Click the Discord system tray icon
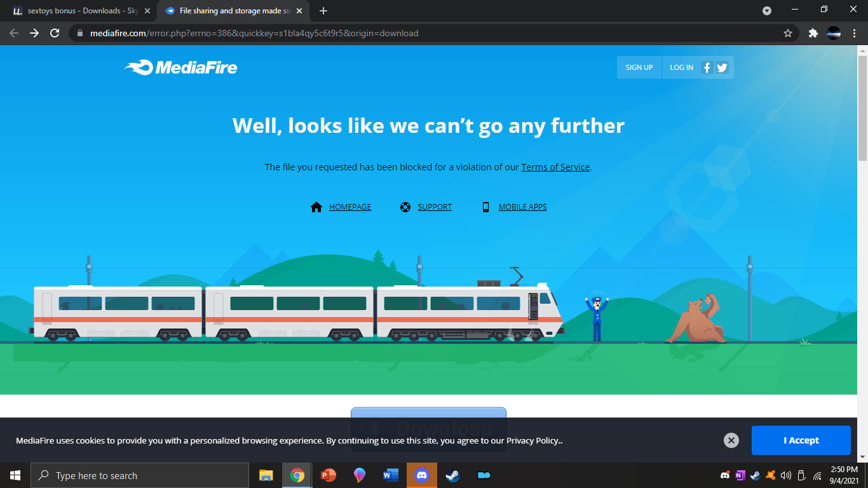Screen dimensions: 868x488 click(x=725, y=475)
